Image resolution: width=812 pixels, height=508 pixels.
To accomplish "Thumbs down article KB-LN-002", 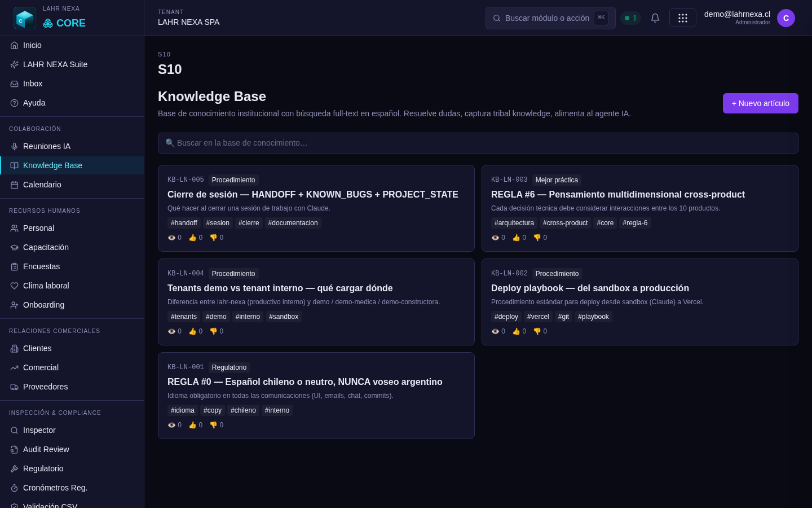I will pos(540,331).
